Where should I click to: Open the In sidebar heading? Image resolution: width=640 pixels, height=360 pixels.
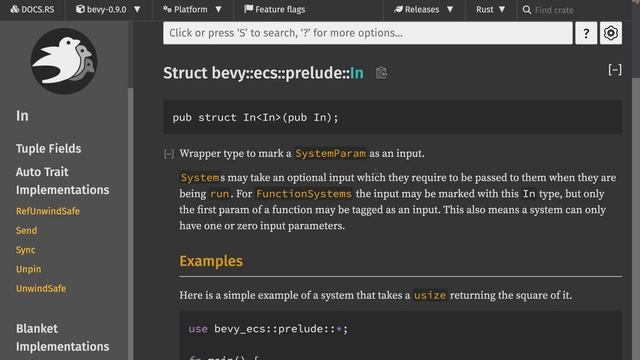(x=22, y=116)
